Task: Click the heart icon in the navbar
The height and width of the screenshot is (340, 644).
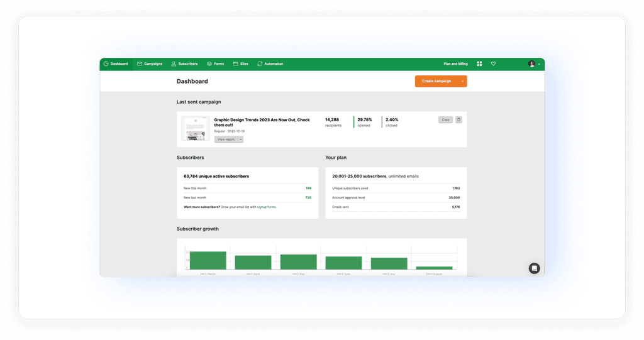Action: [493, 64]
